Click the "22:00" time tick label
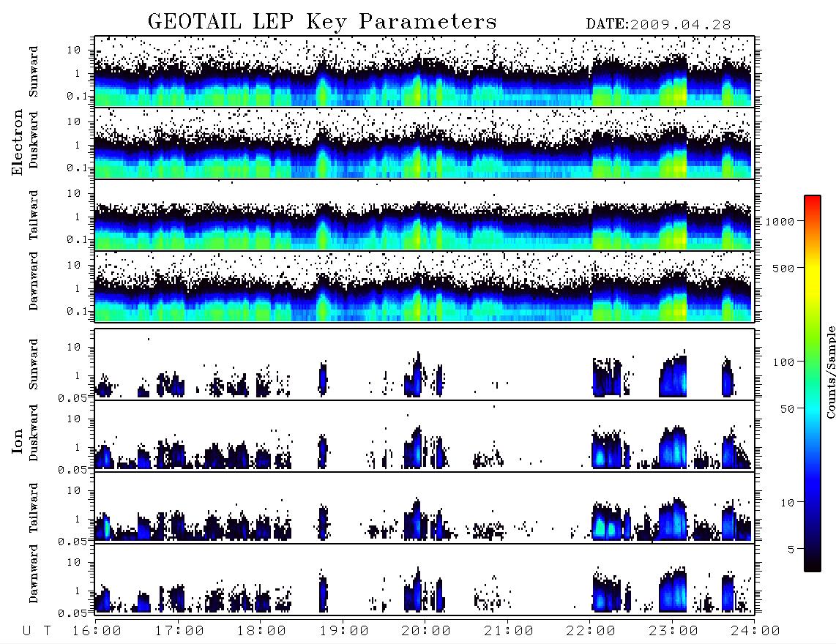The image size is (836, 644). tap(591, 632)
